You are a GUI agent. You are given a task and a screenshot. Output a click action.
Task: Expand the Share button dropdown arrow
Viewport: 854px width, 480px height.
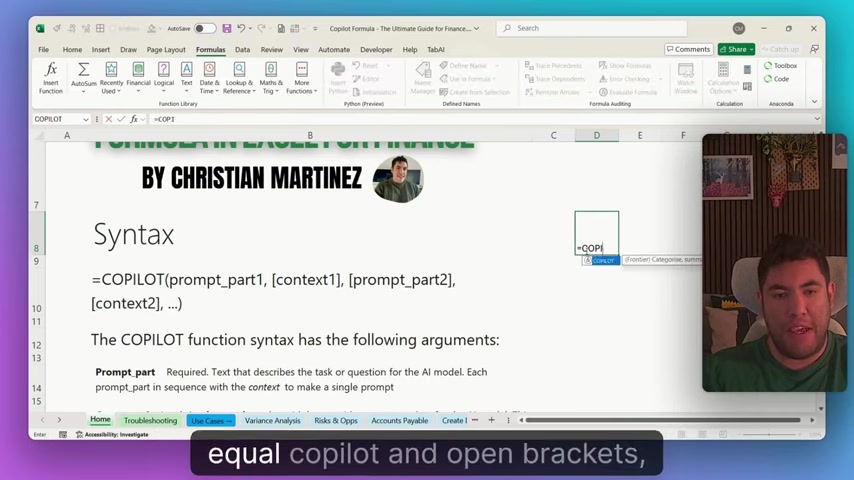tap(752, 49)
